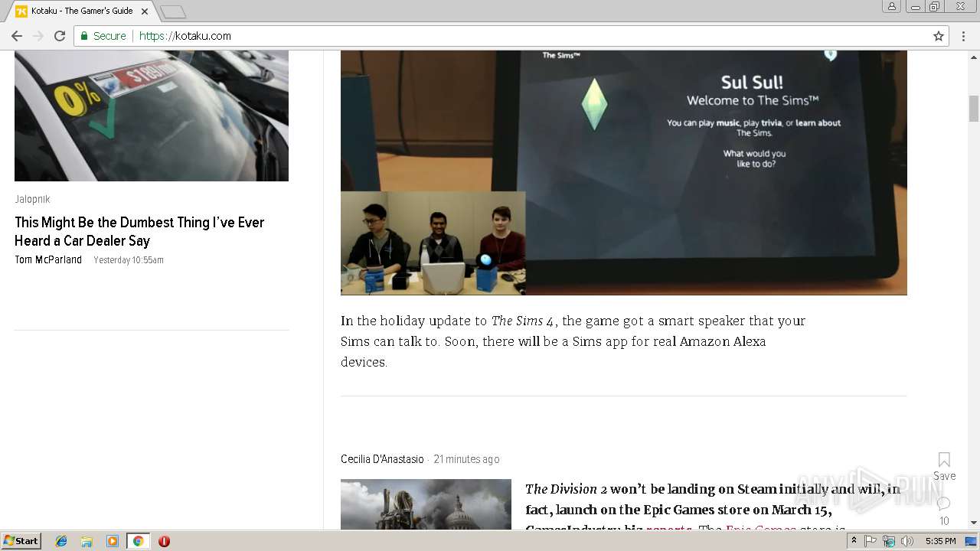Screen dimensions: 980x551
Task: Click the Chrome user profile icon
Action: (x=892, y=6)
